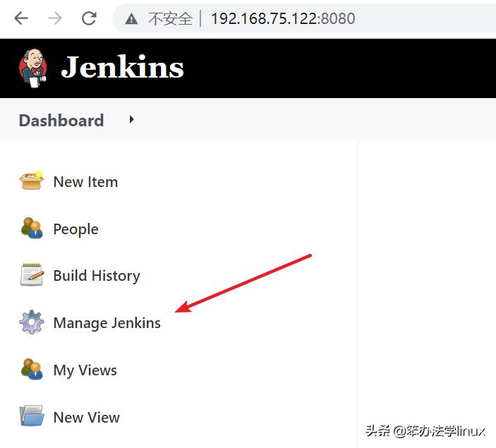The height and width of the screenshot is (448, 496).
Task: Click the address bar URL 192.168.75.122:8080
Action: point(283,18)
